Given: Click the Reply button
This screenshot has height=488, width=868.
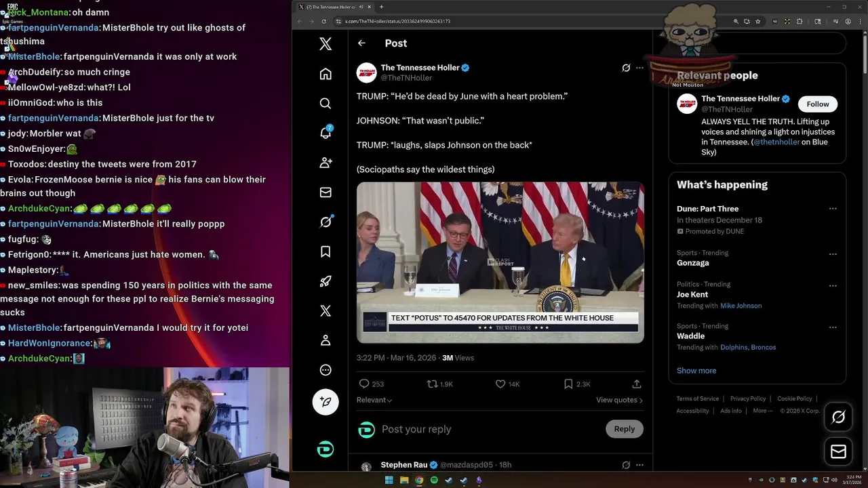Looking at the screenshot, I should pyautogui.click(x=625, y=429).
